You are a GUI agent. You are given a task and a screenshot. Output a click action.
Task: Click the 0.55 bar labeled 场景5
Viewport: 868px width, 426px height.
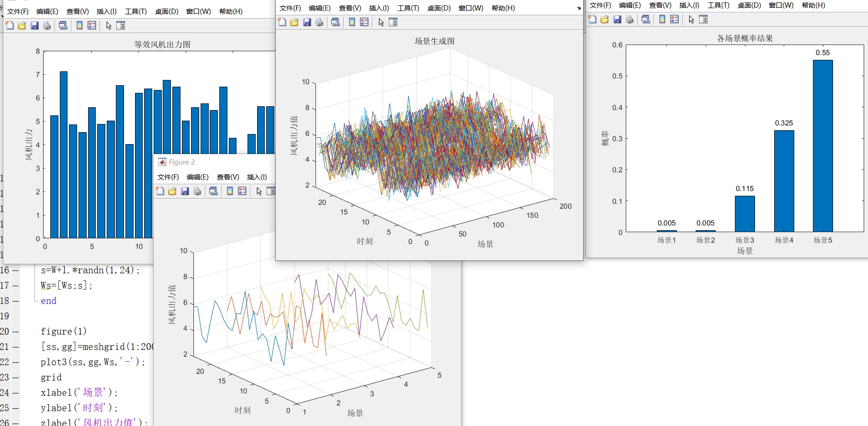point(823,146)
